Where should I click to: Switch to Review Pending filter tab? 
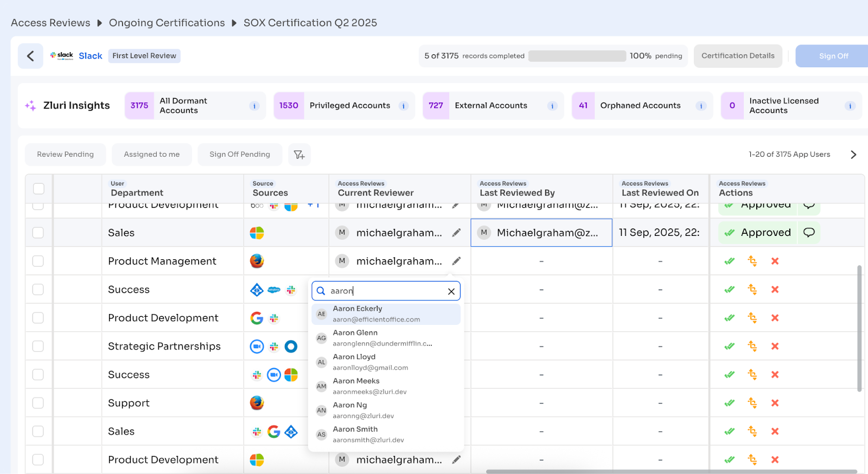[x=65, y=155]
